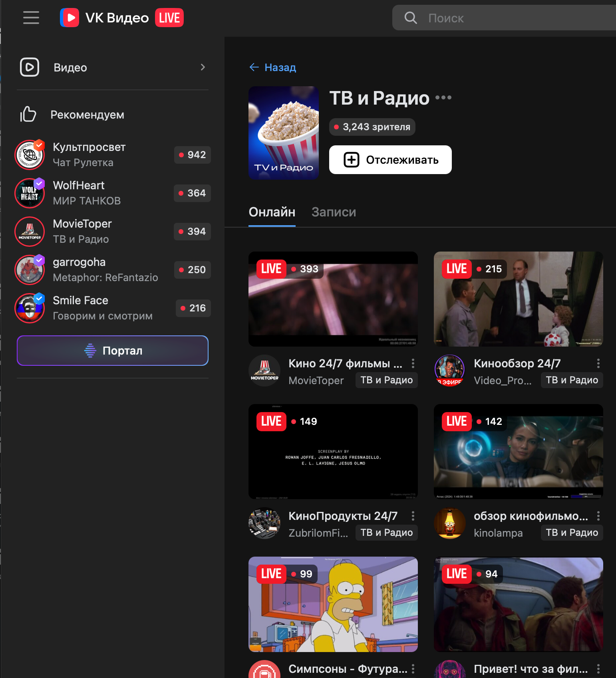616x678 pixels.
Task: Open the live stream thumbnail with 215 viewers
Action: point(519,299)
